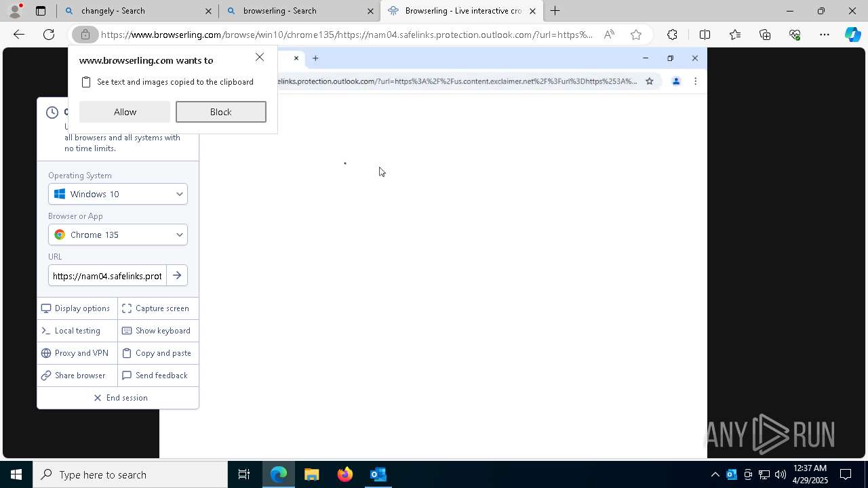Open the Operating System dropdown showing Windows 10
Screen dimensions: 868x488
(118, 194)
